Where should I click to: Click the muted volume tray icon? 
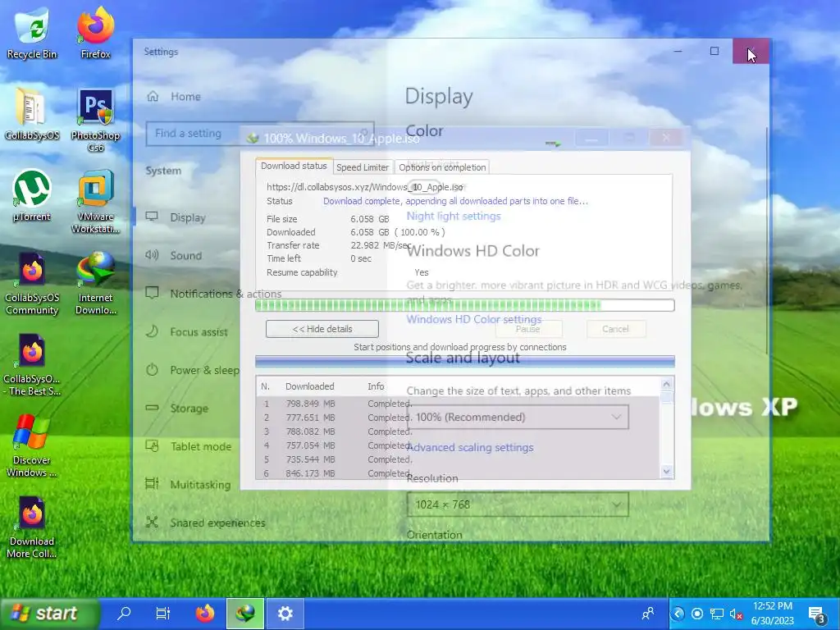[x=736, y=614]
